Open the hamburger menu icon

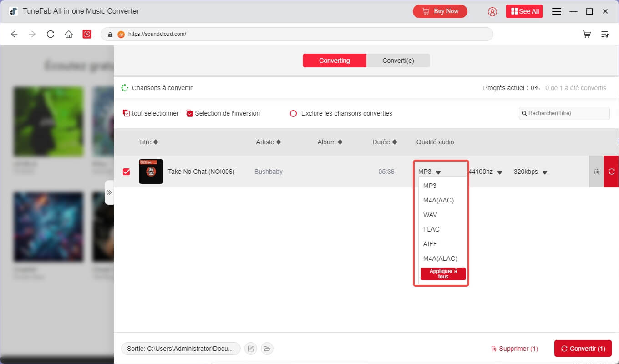[556, 11]
